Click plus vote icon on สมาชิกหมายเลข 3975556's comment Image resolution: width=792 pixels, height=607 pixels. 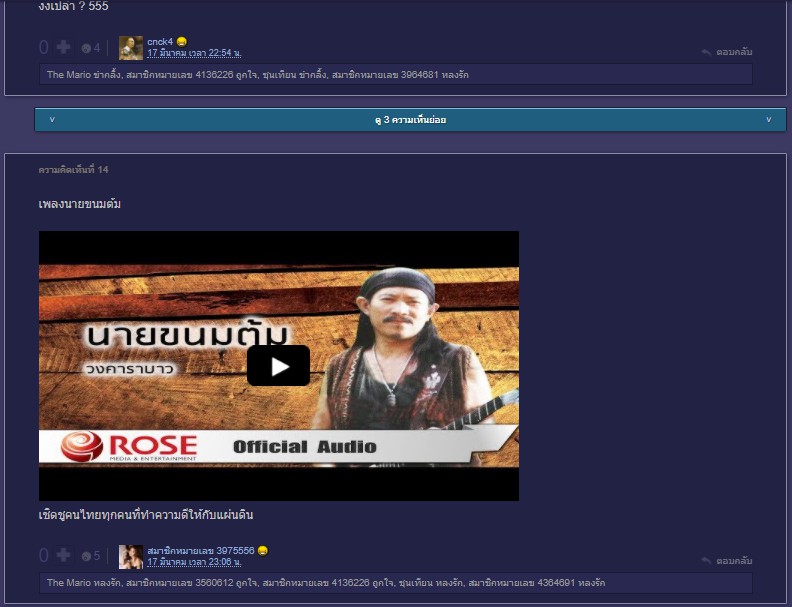click(x=63, y=555)
